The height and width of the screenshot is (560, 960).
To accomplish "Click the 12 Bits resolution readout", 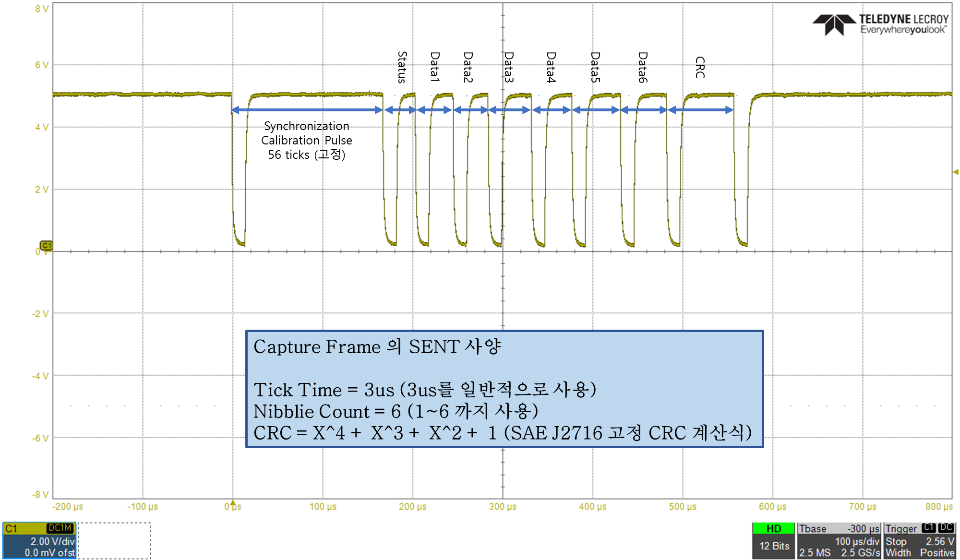I will [x=774, y=546].
